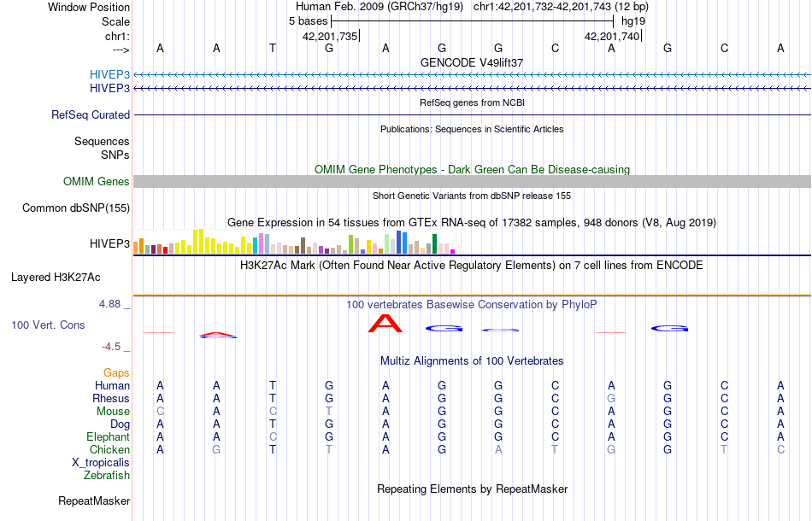This screenshot has width=812, height=521.
Task: Click Publications: Sequences in Scientific Articles title
Action: point(472,129)
